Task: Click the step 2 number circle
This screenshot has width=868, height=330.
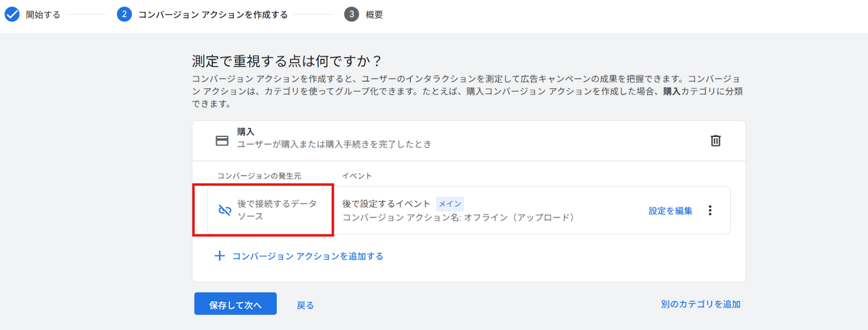Action: (x=124, y=14)
